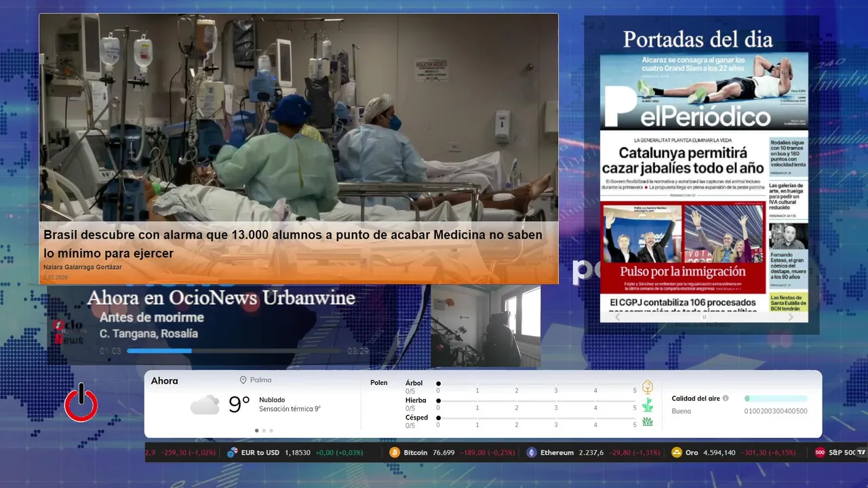Pause the newspaper covers carousel

click(x=704, y=317)
